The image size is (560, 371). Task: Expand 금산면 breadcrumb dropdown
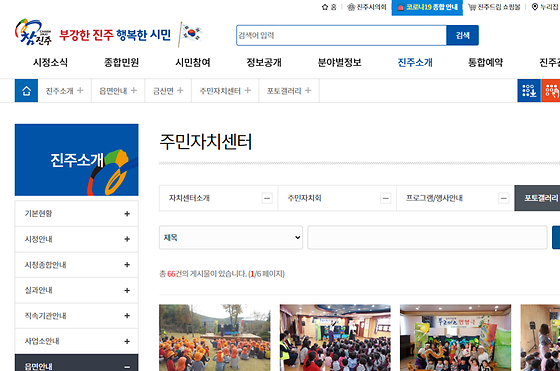click(168, 91)
